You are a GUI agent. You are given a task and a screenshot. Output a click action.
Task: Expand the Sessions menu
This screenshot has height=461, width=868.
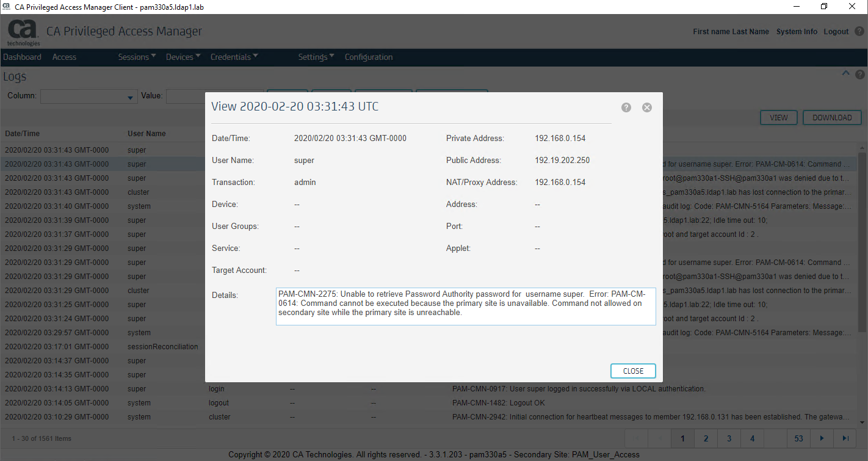(137, 57)
